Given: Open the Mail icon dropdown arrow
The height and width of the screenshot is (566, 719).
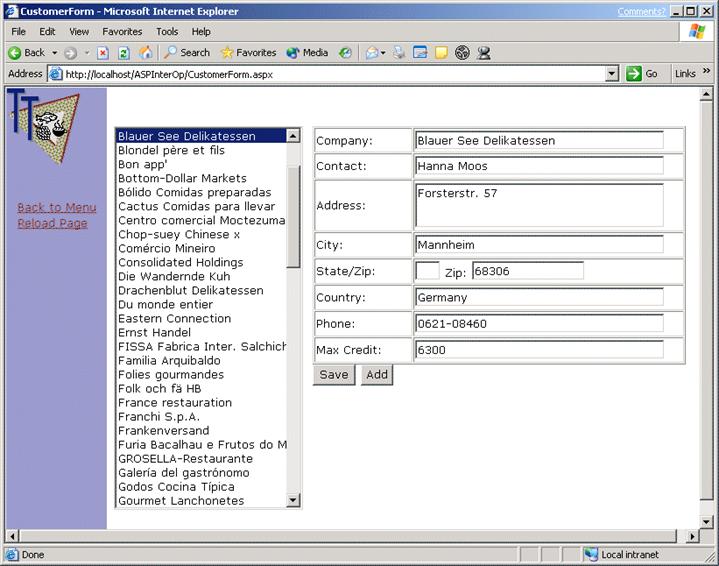Looking at the screenshot, I should [383, 53].
